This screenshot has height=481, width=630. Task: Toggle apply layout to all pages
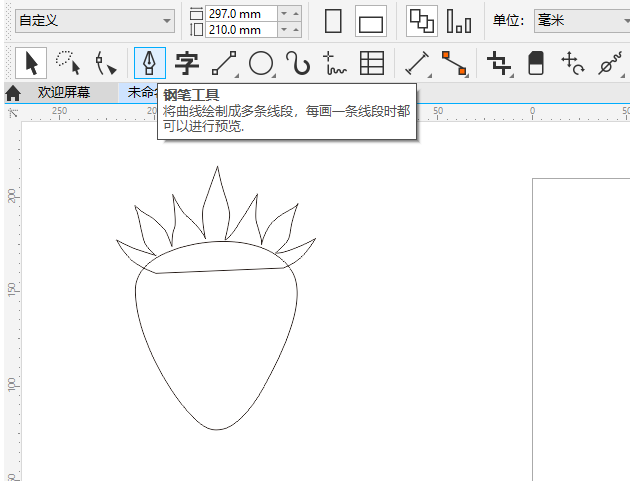(x=421, y=21)
